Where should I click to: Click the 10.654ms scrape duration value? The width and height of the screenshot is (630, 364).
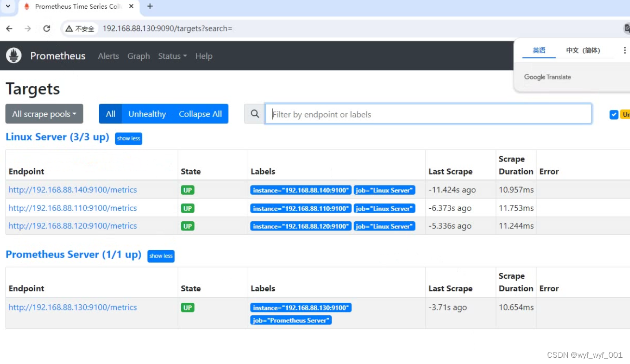(x=516, y=307)
